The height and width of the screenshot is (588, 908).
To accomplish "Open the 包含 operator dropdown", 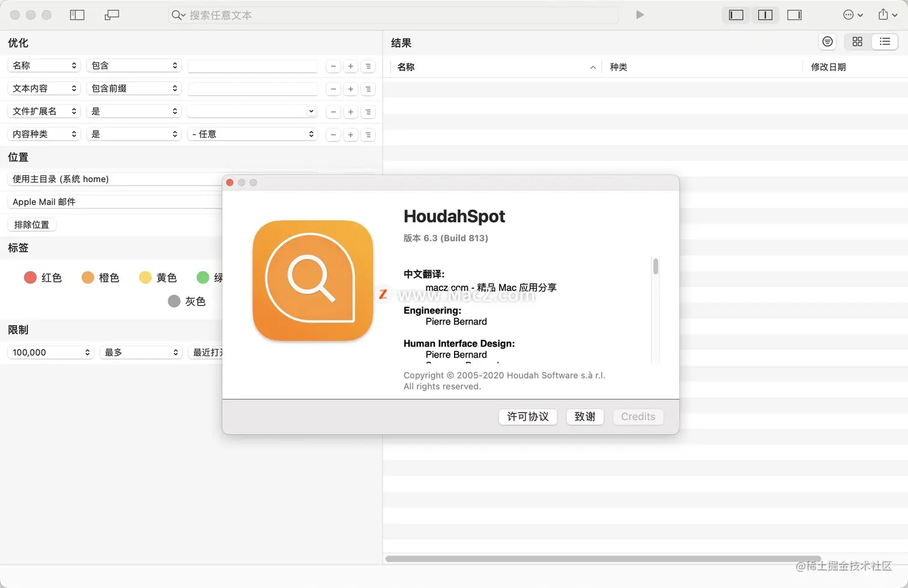I will point(134,65).
